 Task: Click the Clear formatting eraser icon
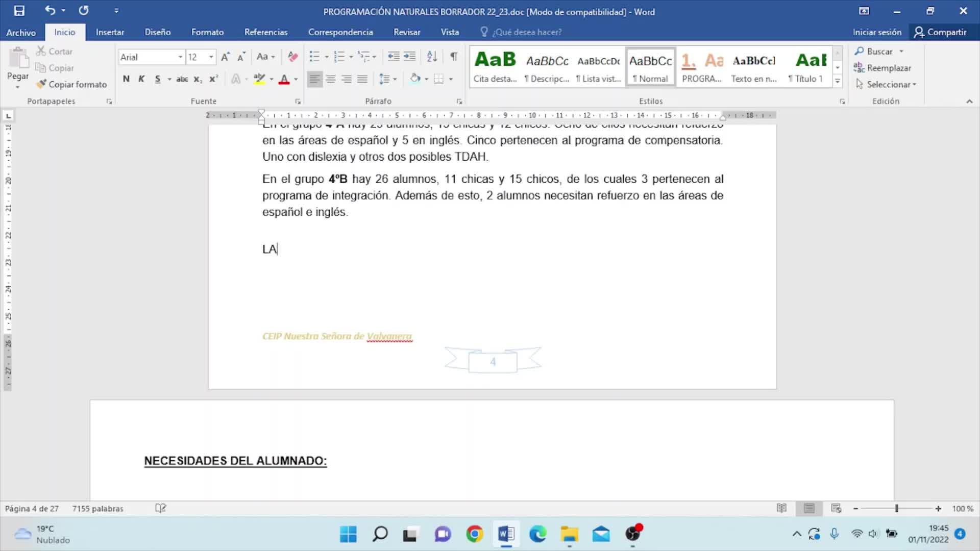click(x=292, y=57)
